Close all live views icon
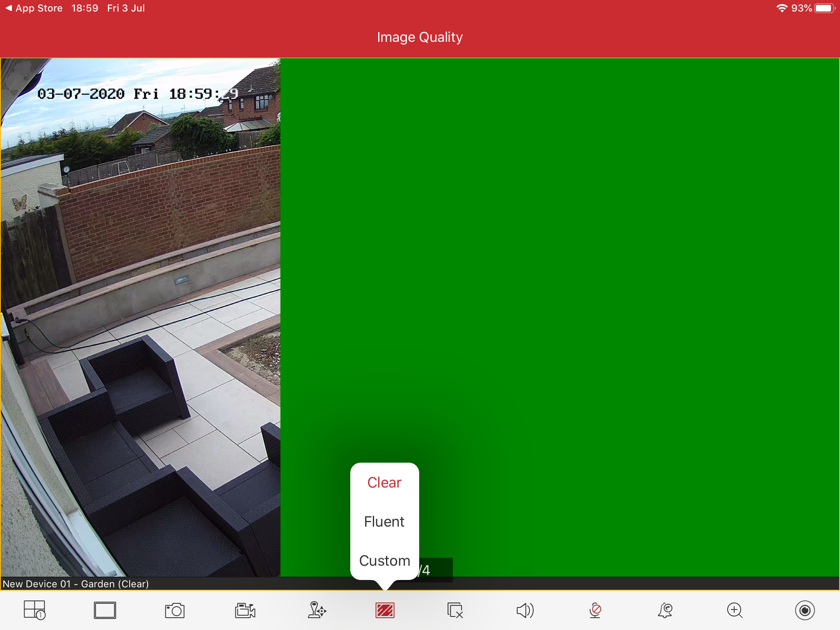 tap(455, 610)
